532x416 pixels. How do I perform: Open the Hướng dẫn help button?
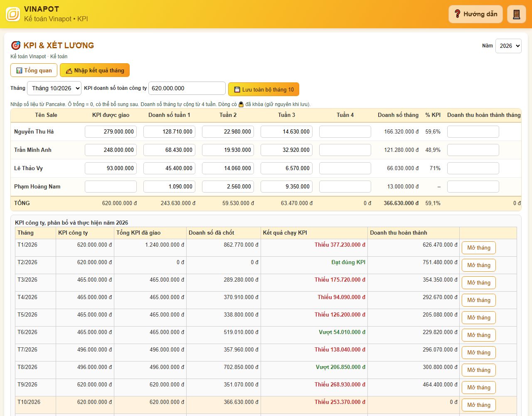tap(475, 14)
